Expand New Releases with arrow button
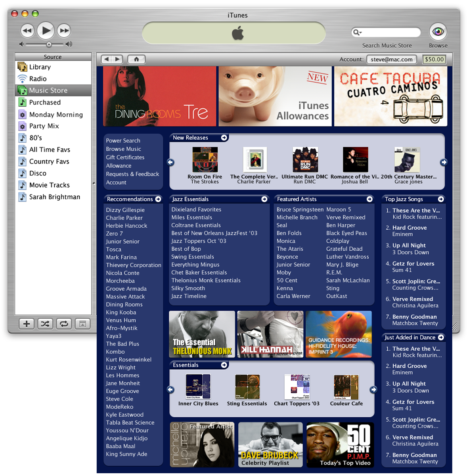Viewport: 467px width, 476px height. 224,138
